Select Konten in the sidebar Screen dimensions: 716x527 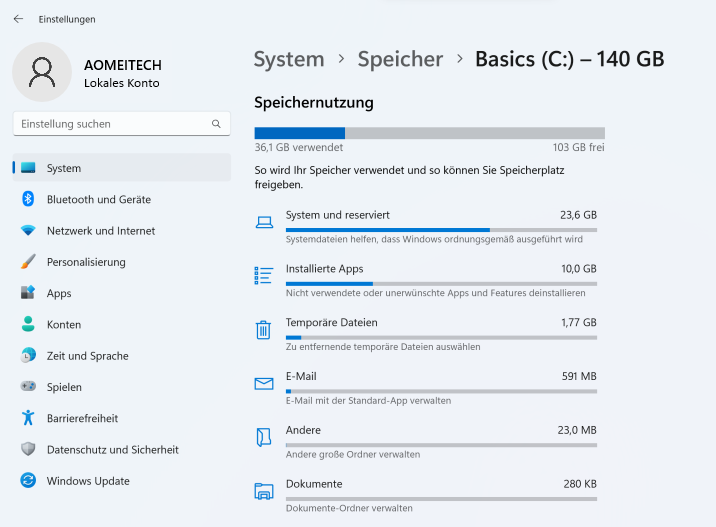[64, 324]
